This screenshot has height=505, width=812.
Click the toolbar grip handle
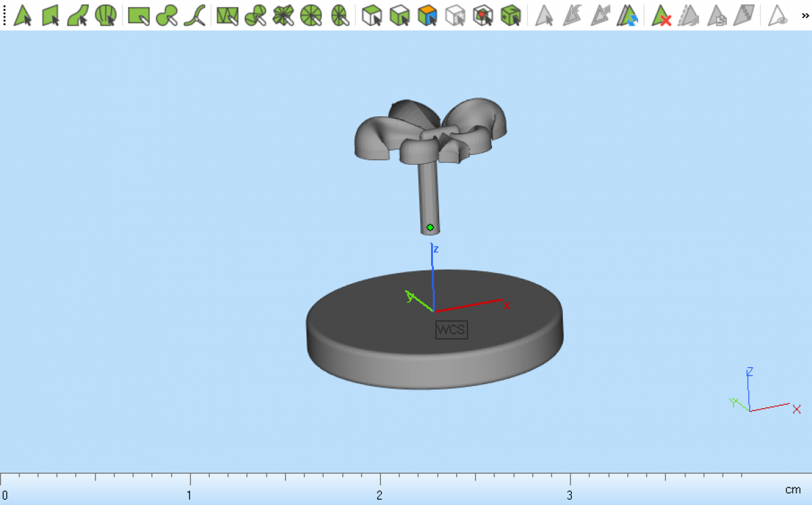[5, 15]
